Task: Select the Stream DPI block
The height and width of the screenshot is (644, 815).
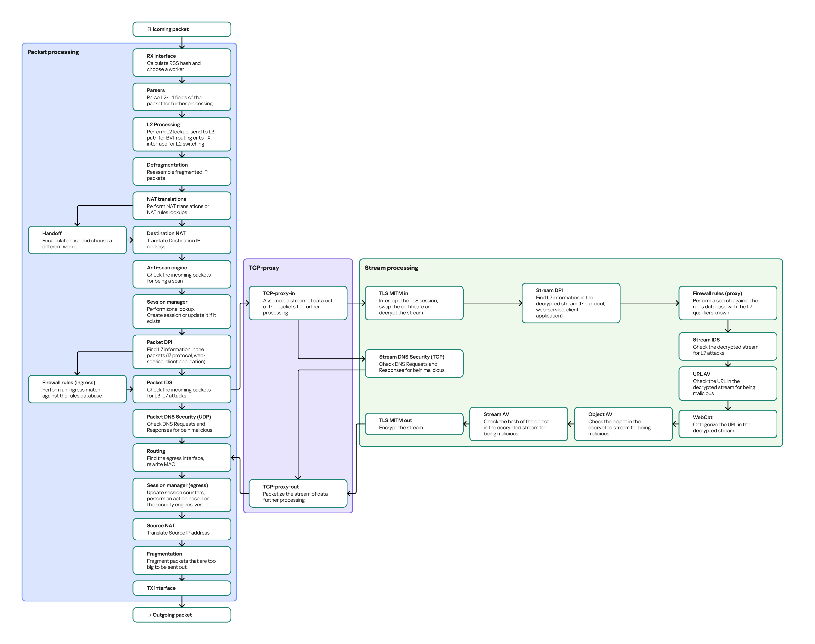Action: 571,303
